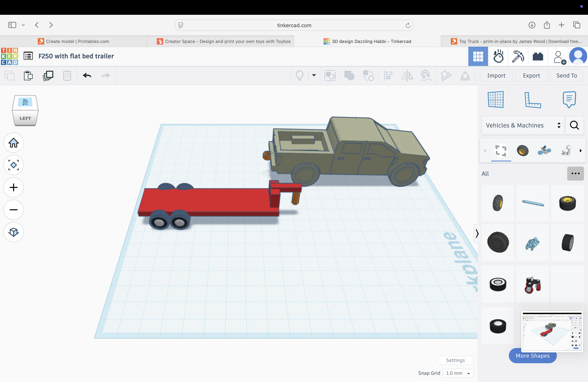Click the Duplicate and repeat icon
This screenshot has width=588, height=382.
tap(48, 76)
